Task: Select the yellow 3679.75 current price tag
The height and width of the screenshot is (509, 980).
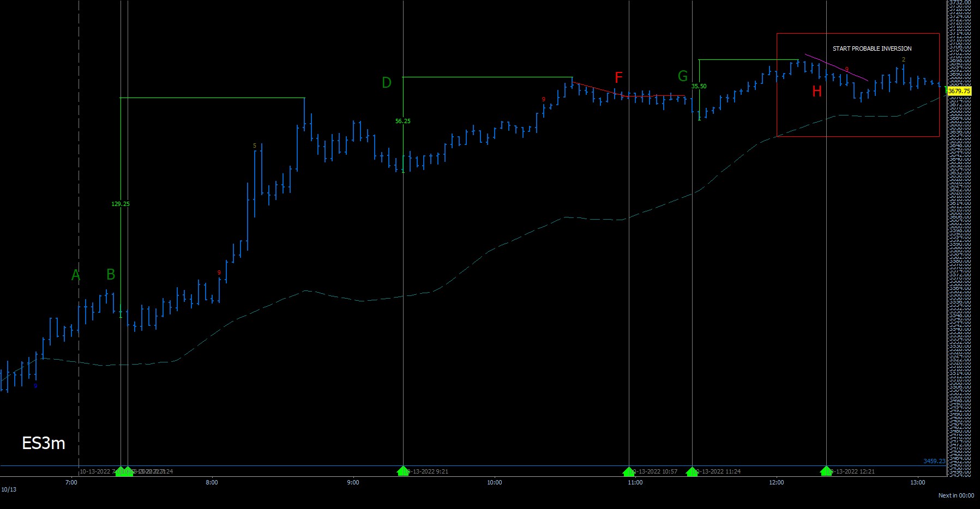Action: pos(959,91)
